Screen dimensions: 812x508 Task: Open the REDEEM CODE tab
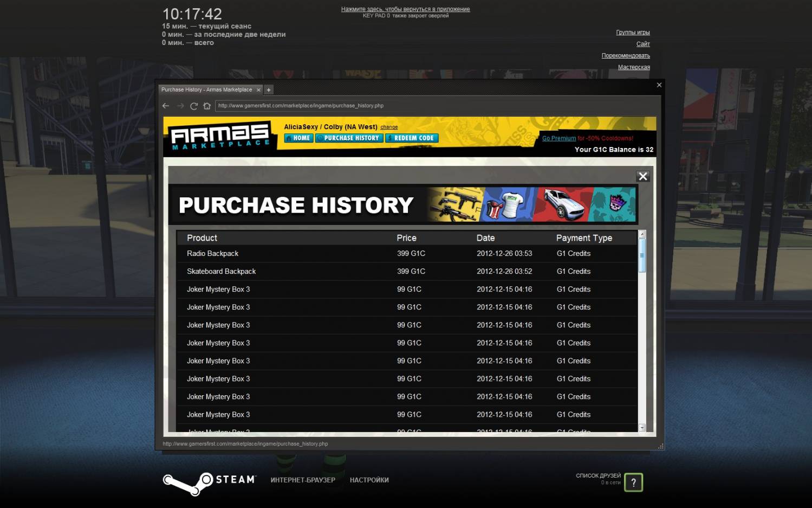tap(412, 138)
